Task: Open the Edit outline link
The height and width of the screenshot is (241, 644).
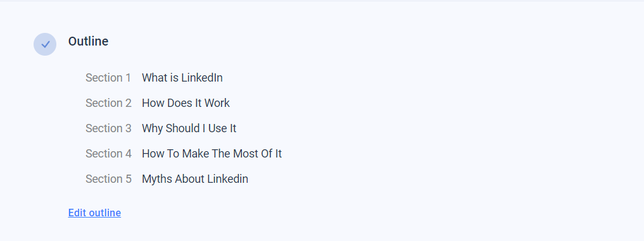Action: point(94,213)
